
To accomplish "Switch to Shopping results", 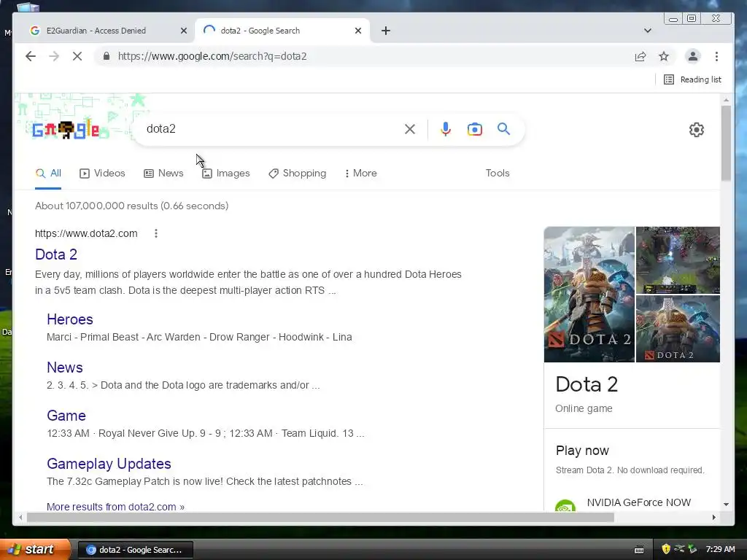I will tap(298, 174).
